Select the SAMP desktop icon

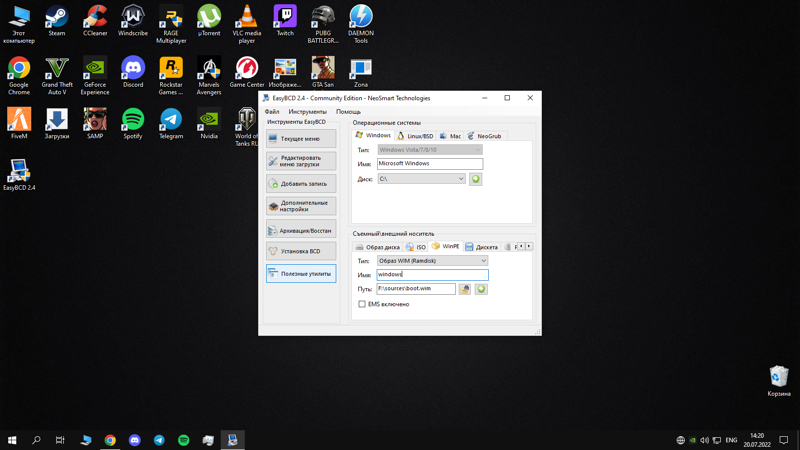tap(95, 123)
